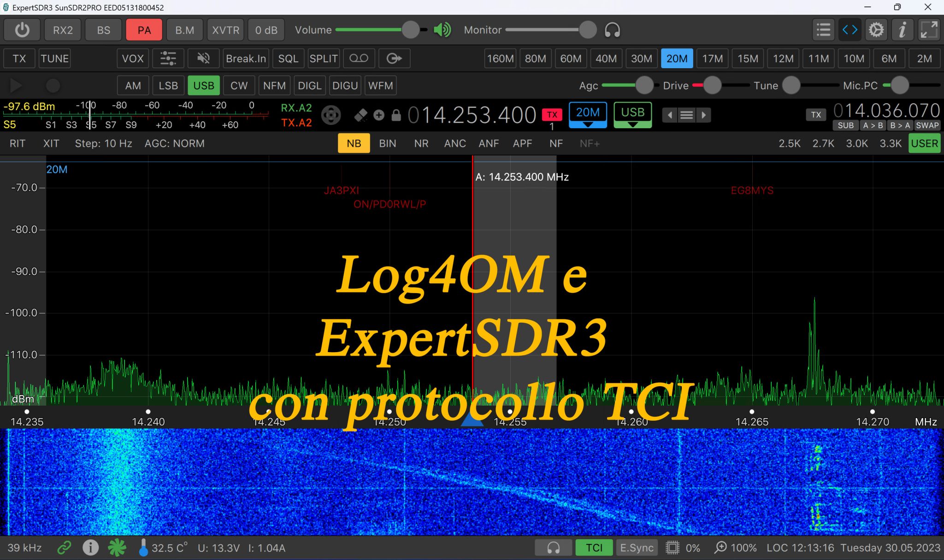
Task: Click the fullscreen expand icon
Action: click(x=928, y=30)
